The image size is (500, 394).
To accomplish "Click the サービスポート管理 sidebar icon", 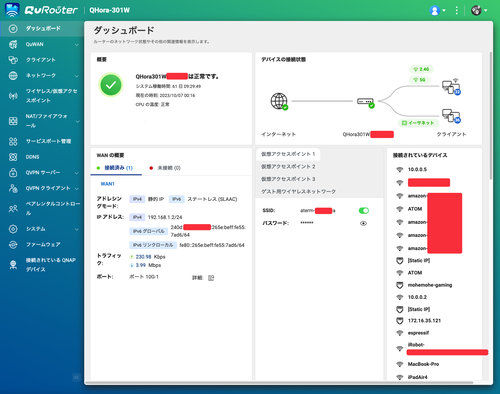I will click(13, 141).
